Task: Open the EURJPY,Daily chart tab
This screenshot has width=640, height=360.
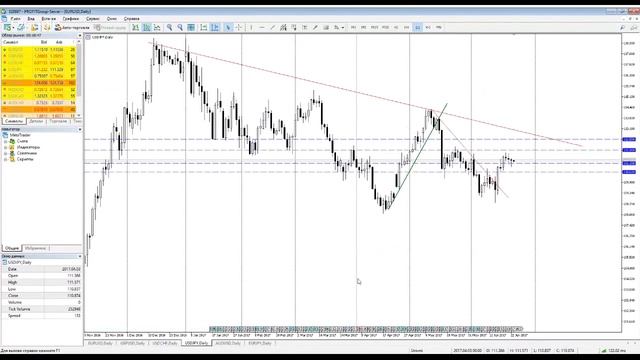Action: pyautogui.click(x=260, y=343)
